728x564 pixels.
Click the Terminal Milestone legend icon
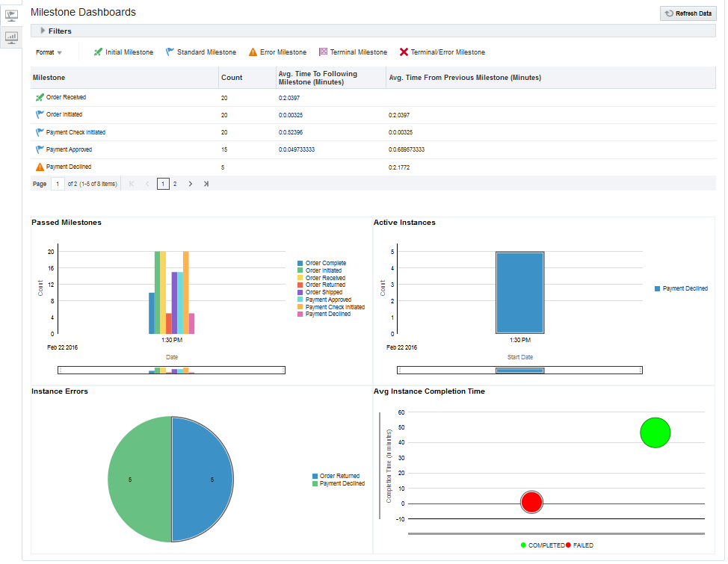point(323,52)
